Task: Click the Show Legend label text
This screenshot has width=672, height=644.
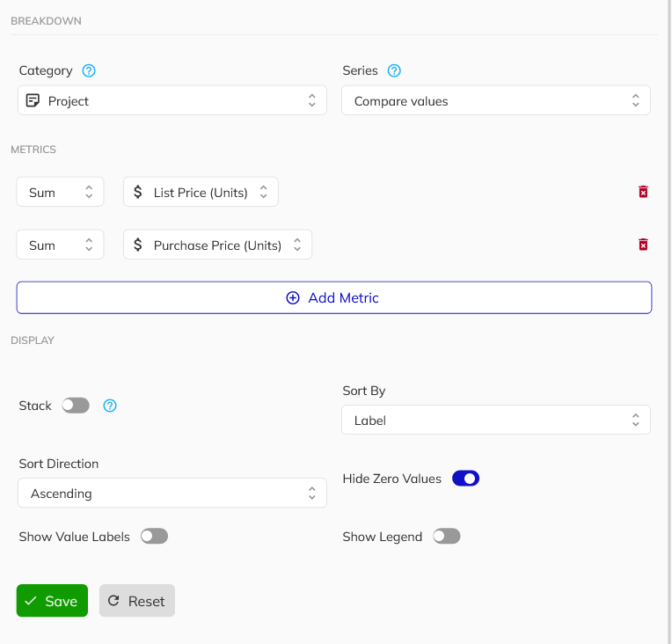Action: [383, 537]
